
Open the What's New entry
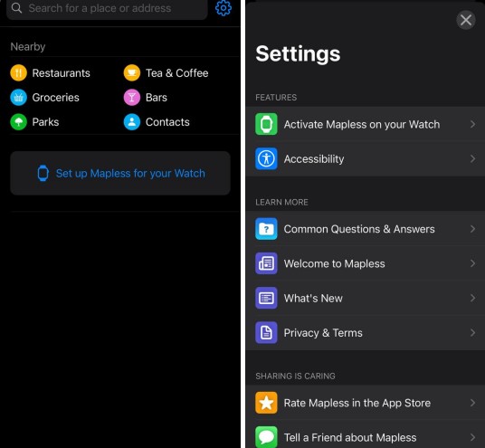[366, 299]
